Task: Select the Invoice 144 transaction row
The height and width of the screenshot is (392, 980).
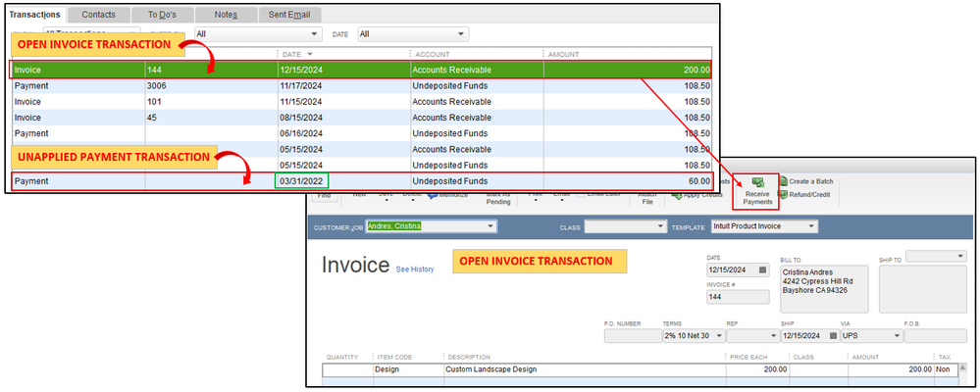Action: click(361, 70)
